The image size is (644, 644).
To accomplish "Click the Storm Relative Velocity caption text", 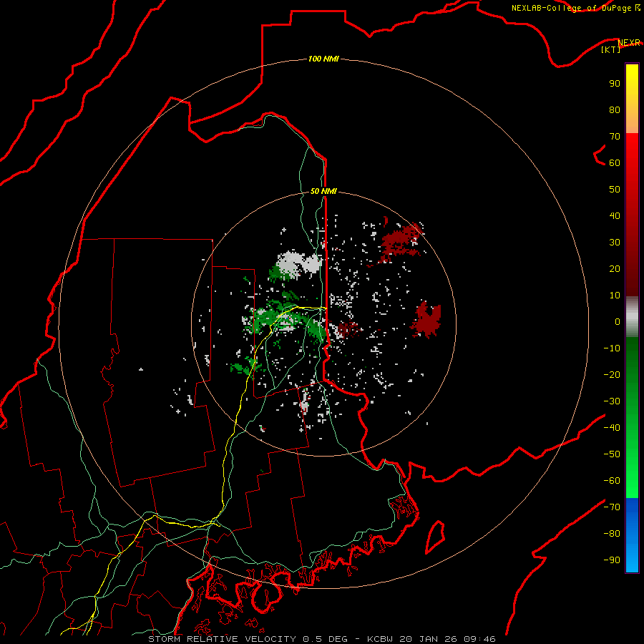I will coord(321,639).
